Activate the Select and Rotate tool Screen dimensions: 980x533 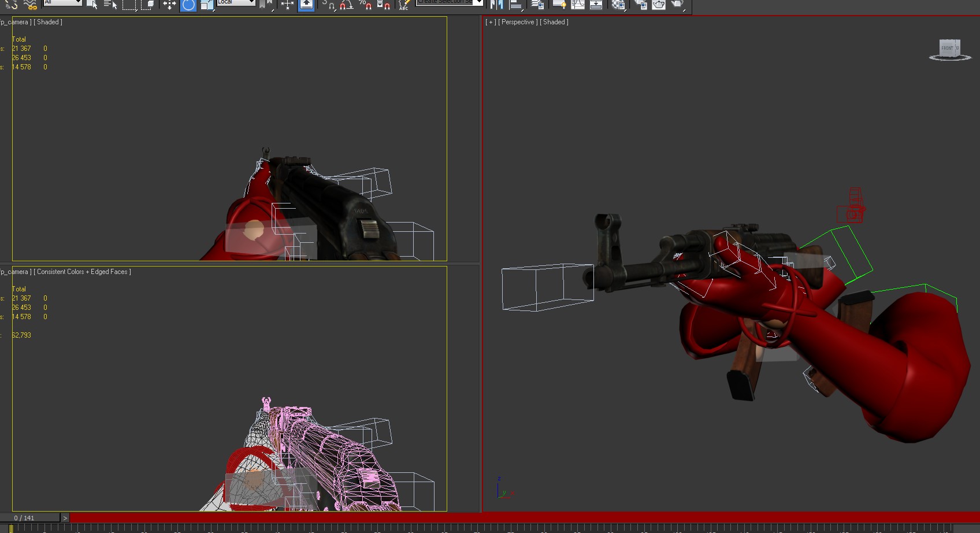point(188,5)
